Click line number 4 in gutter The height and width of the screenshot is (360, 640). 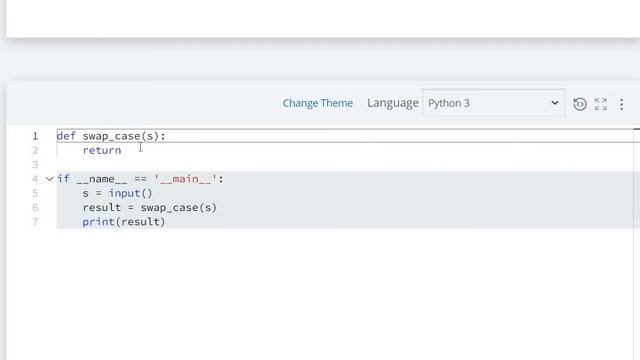point(35,179)
